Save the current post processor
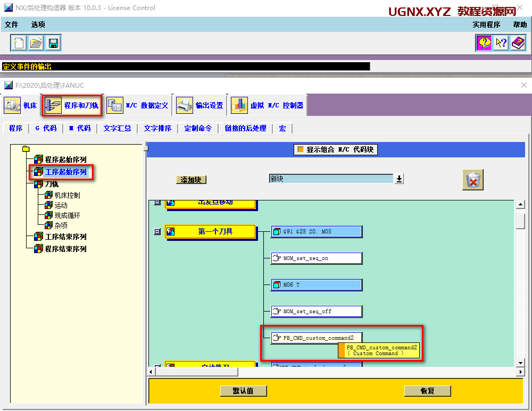Image resolution: width=532 pixels, height=411 pixels. click(53, 43)
